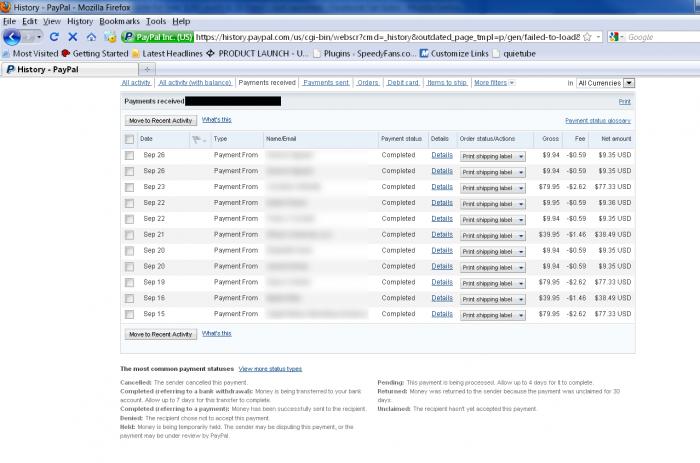
Task: Open Details for the Sep 15 payment
Action: pyautogui.click(x=442, y=314)
